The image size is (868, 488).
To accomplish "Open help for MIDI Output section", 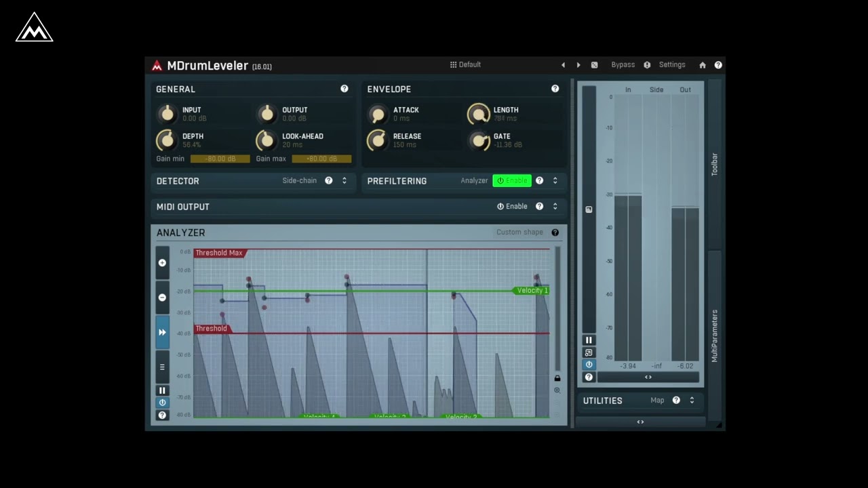I will point(539,207).
